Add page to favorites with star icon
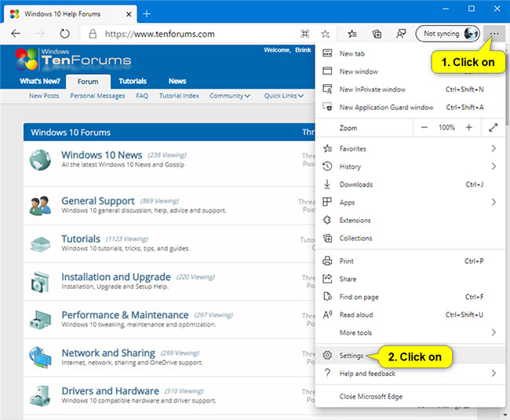Screen dimensions: 510x420 (x=325, y=34)
